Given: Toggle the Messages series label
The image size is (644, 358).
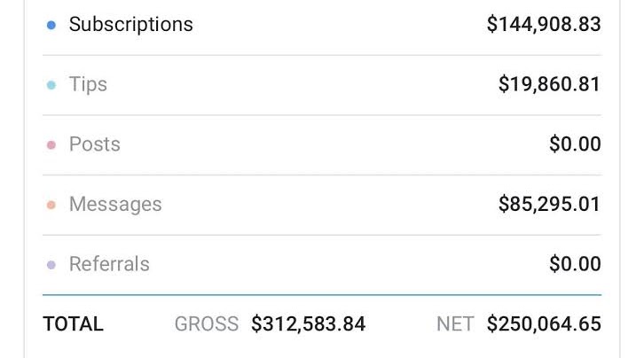Looking at the screenshot, I should coord(115,205).
